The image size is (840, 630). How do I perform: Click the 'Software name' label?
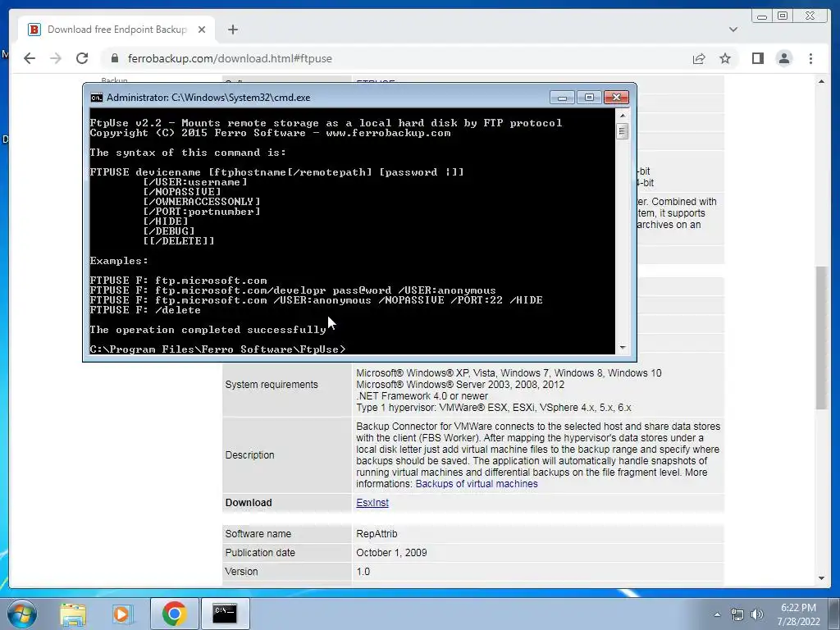pyautogui.click(x=258, y=533)
